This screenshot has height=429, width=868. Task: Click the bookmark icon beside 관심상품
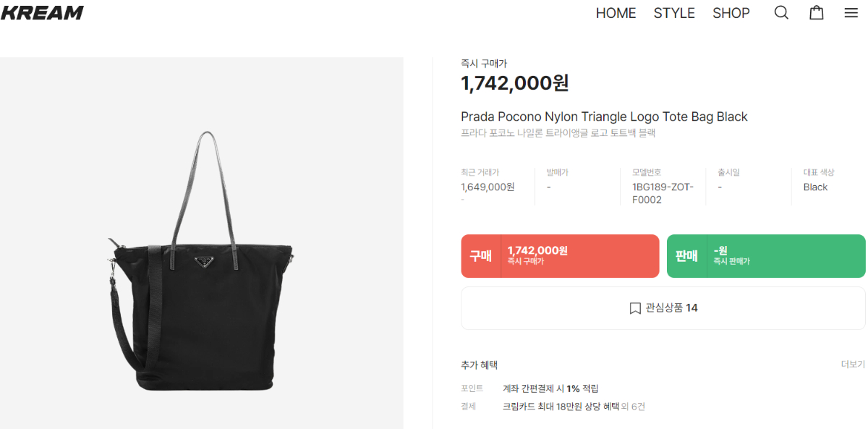click(x=635, y=308)
